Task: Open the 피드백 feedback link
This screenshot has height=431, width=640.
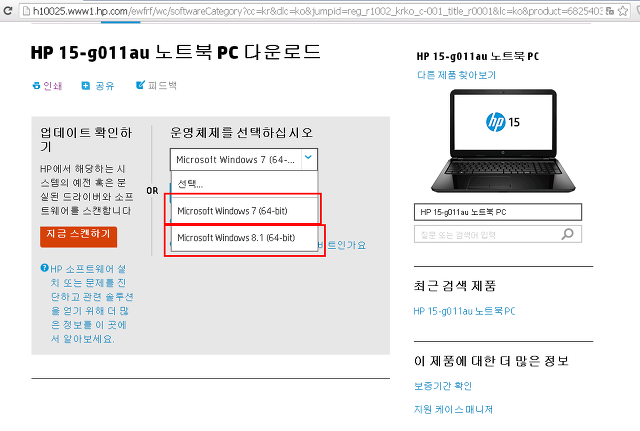Action: click(162, 85)
